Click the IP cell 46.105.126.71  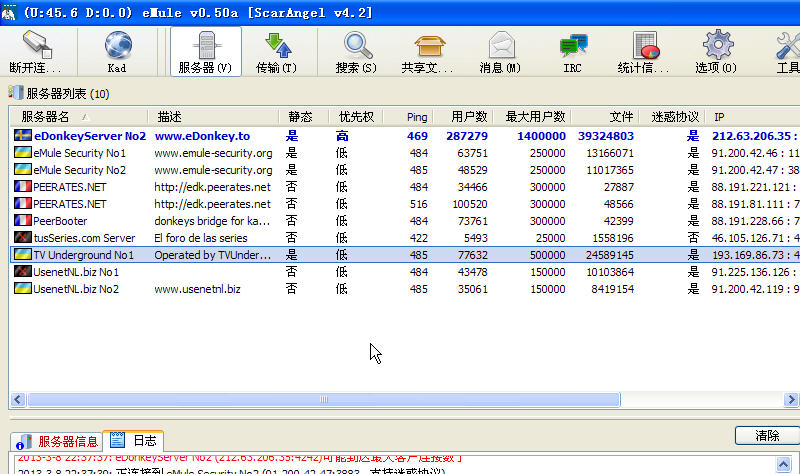pos(755,238)
